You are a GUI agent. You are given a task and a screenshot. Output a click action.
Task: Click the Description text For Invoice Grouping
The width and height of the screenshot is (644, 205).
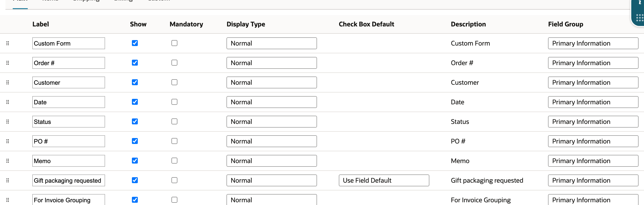(480, 200)
